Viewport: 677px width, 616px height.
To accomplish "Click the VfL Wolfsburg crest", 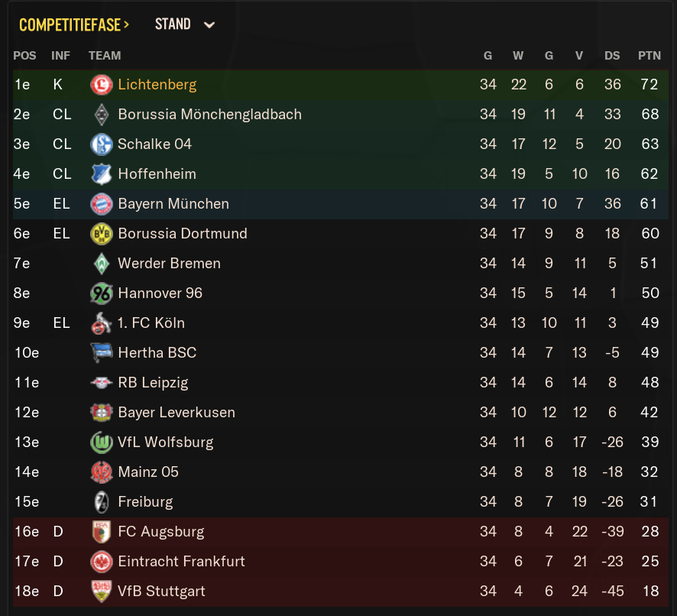I will pos(102,443).
